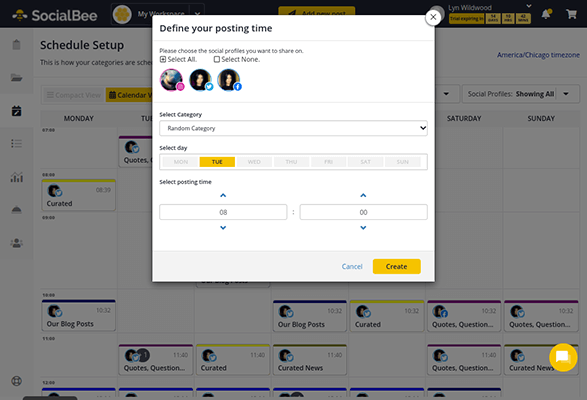The height and width of the screenshot is (400, 587).
Task: Toggle the Instagram profile avatar
Action: point(172,80)
